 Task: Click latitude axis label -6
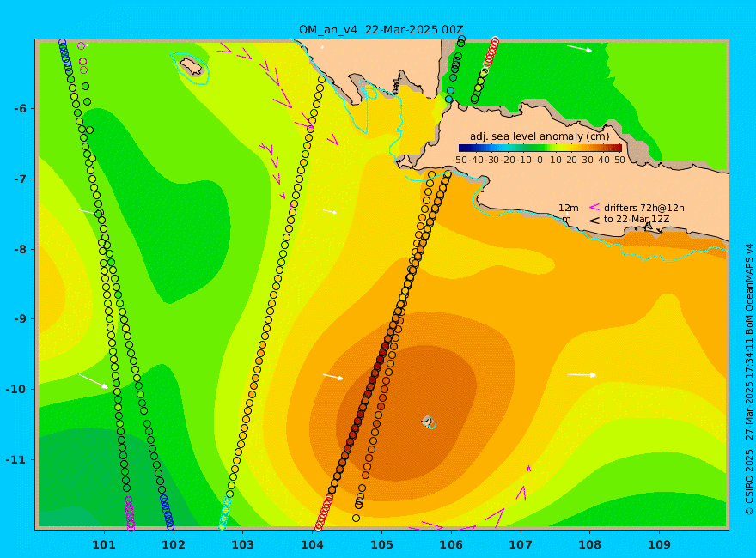(x=20, y=108)
